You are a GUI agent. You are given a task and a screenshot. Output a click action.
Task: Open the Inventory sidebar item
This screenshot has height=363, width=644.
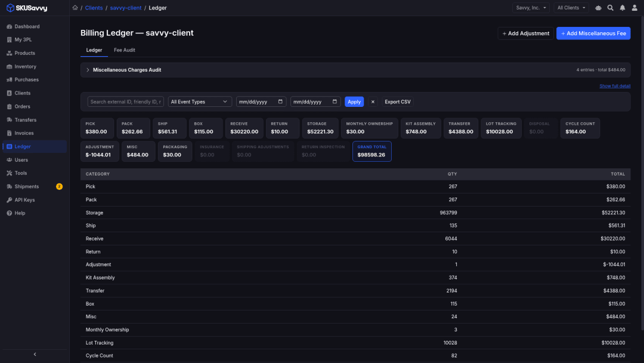click(35, 66)
